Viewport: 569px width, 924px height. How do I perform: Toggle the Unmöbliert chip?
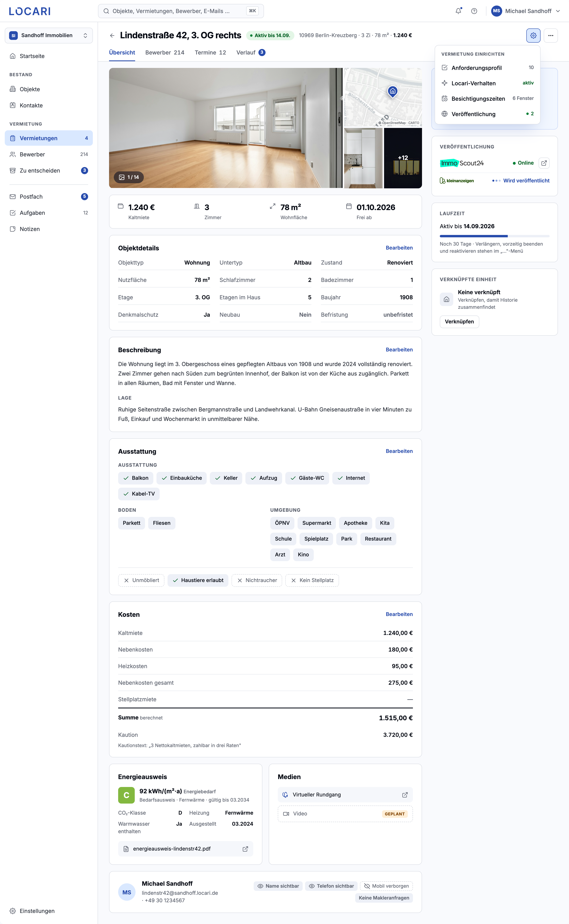click(x=141, y=580)
